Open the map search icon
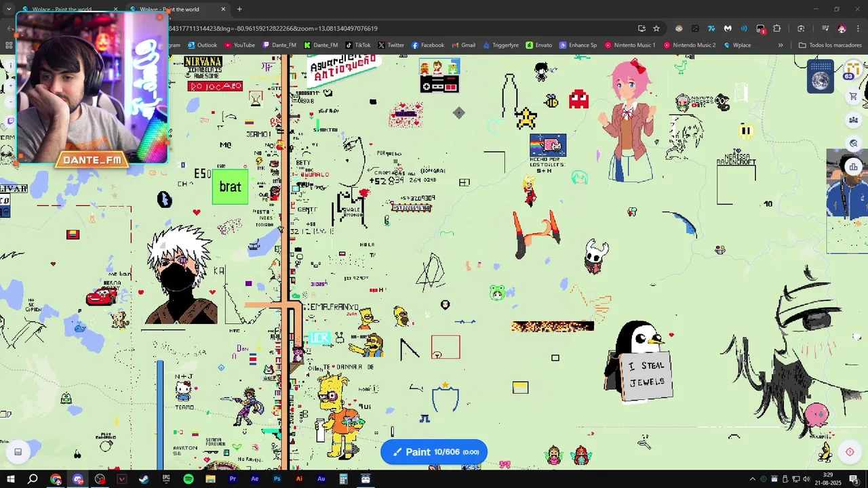 [x=854, y=143]
